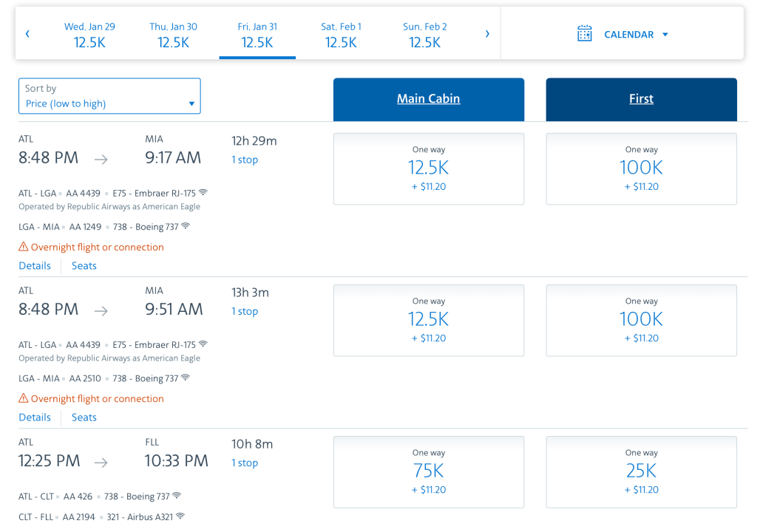Click the calendar icon
The image size is (757, 532).
[x=585, y=34]
